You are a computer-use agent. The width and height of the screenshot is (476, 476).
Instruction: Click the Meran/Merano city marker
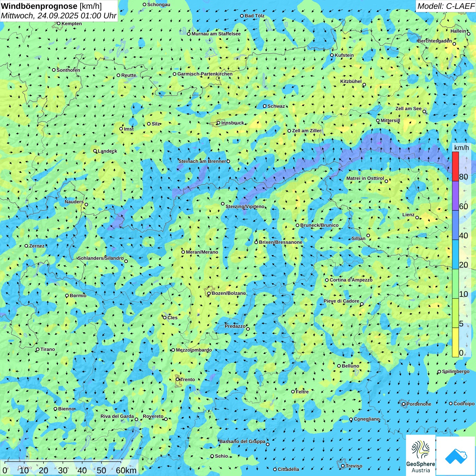pos(183,252)
